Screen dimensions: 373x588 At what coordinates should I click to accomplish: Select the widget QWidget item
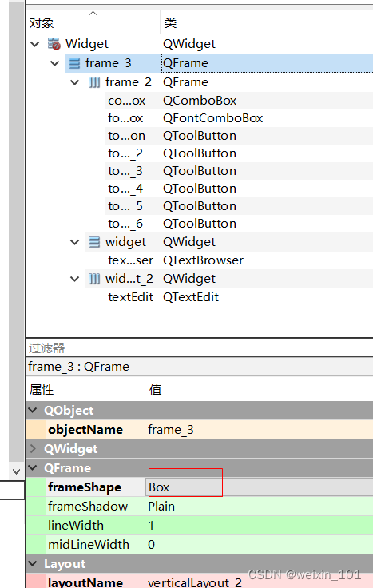(125, 242)
